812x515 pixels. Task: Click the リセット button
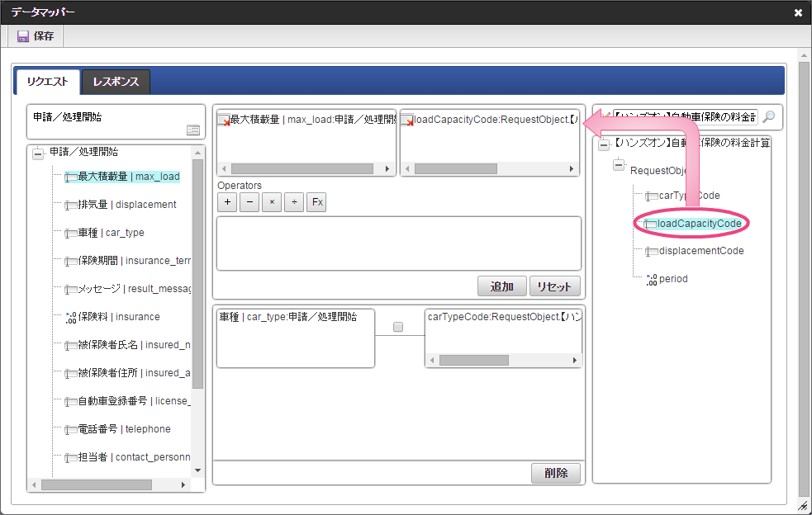tap(554, 286)
